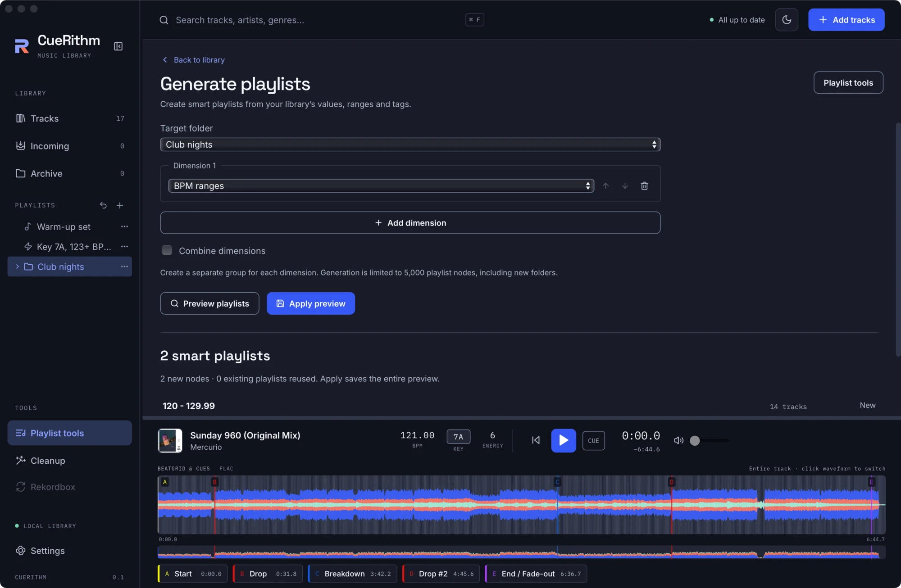Click the search magnifier icon
Screen dimensions: 901x588
tap(164, 20)
